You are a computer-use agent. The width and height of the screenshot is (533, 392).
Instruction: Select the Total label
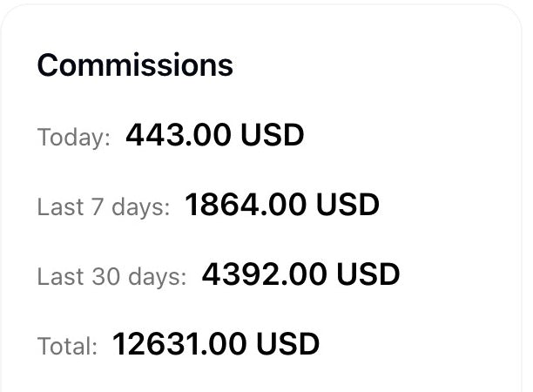(67, 347)
